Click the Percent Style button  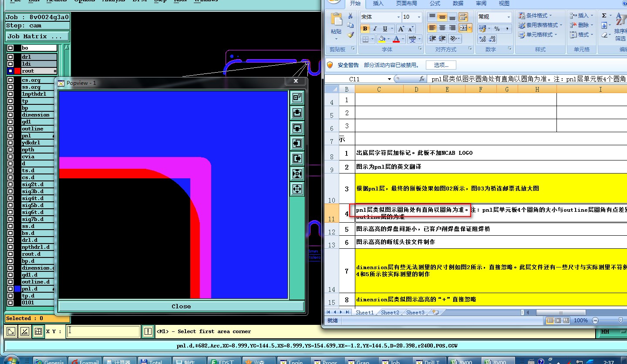[497, 29]
